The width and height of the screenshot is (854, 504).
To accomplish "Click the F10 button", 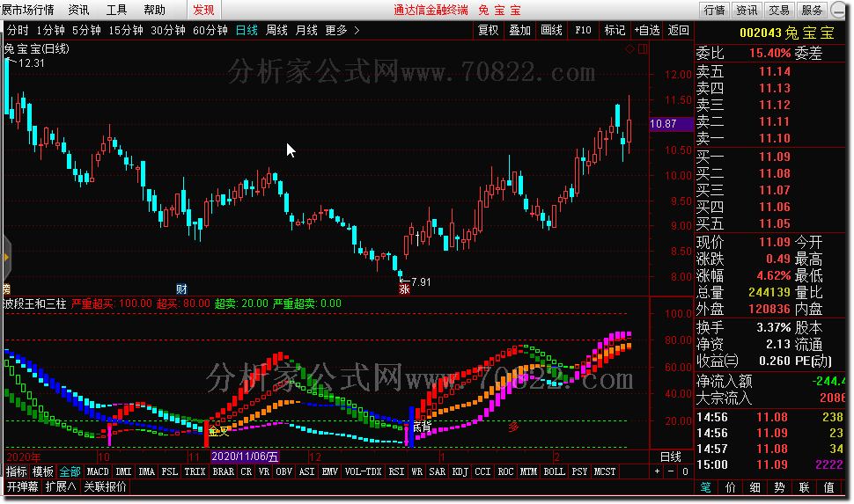I will pos(583,31).
